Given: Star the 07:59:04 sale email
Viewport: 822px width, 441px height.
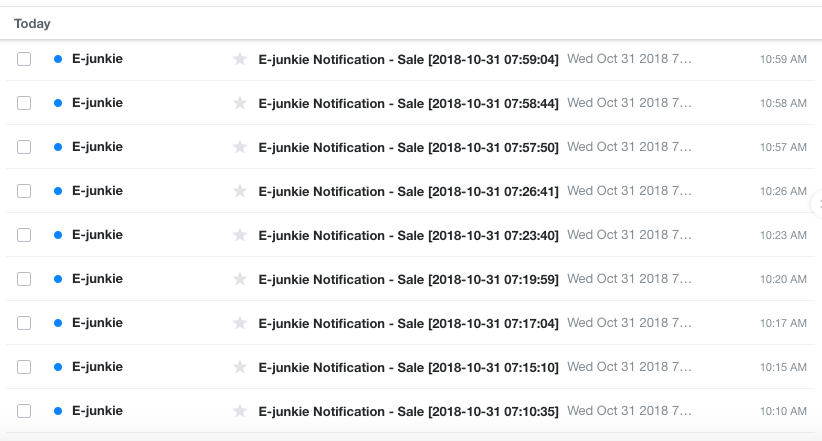Looking at the screenshot, I should pos(239,59).
